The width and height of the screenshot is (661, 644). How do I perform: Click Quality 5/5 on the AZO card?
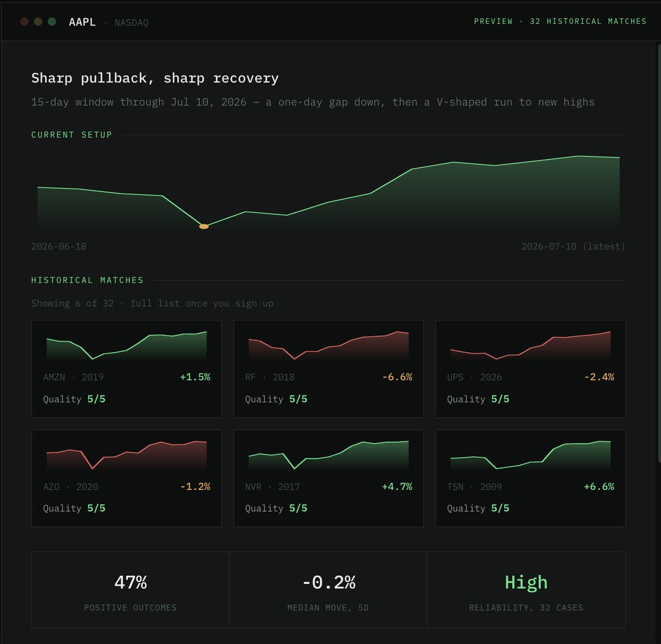(x=74, y=508)
